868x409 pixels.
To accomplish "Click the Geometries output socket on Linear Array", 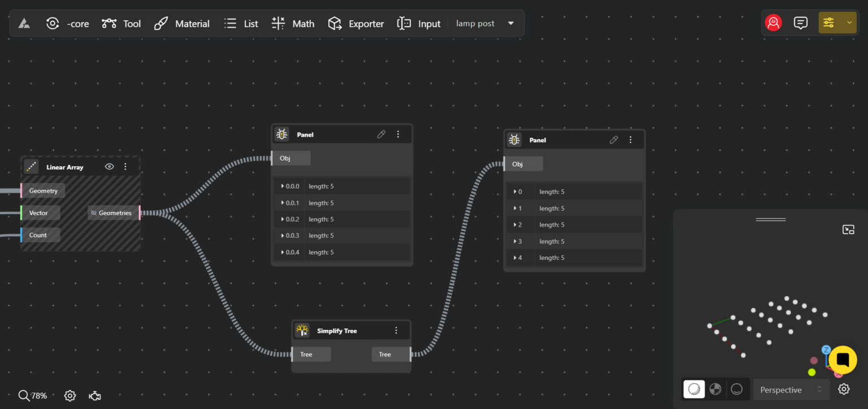I will pyautogui.click(x=140, y=212).
